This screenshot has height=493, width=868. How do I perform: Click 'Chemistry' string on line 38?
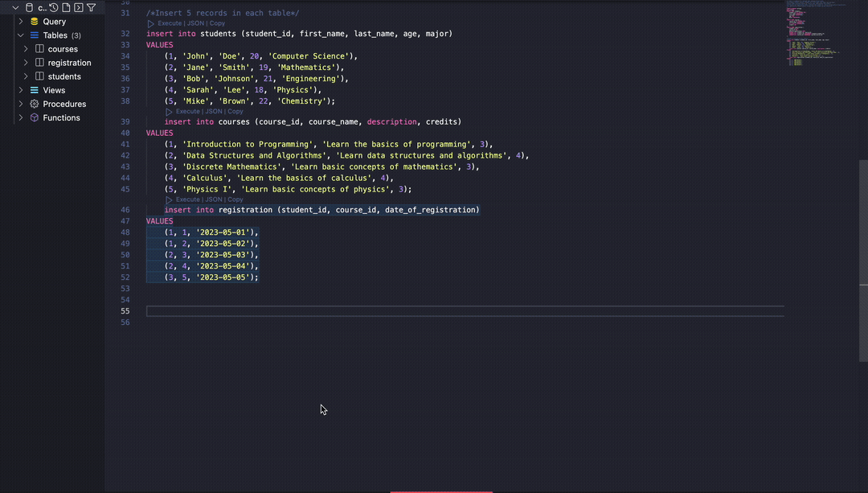301,101
